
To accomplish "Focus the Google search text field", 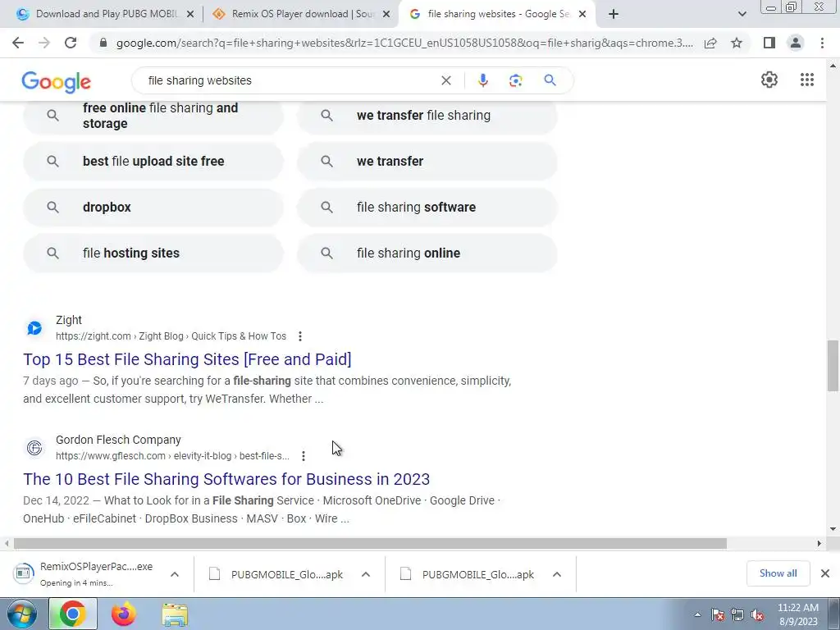I will 290,80.
